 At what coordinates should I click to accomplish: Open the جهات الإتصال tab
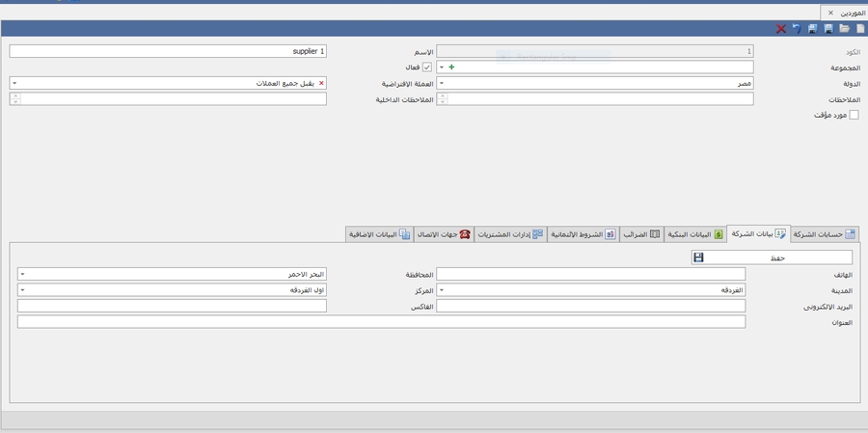(444, 234)
